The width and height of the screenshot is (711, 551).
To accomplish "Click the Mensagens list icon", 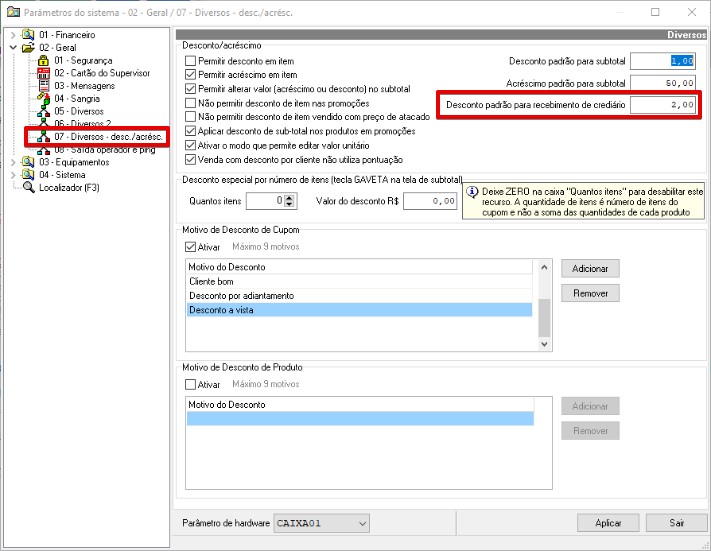I will (x=44, y=86).
